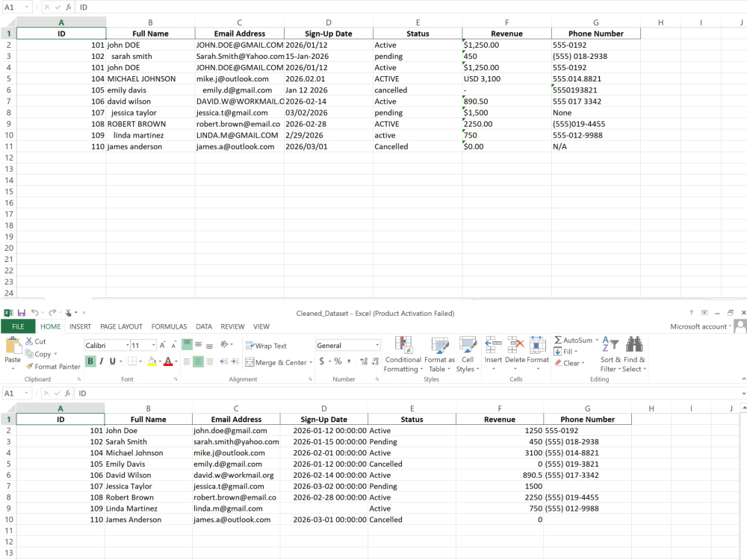Click the AutoSum sigma icon
Viewport: 747px width, 560px height.
click(x=558, y=340)
